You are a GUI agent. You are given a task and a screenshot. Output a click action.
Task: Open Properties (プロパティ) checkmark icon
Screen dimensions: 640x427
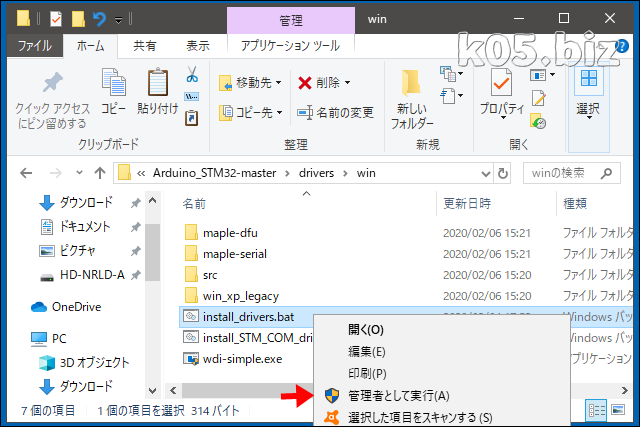click(x=502, y=80)
